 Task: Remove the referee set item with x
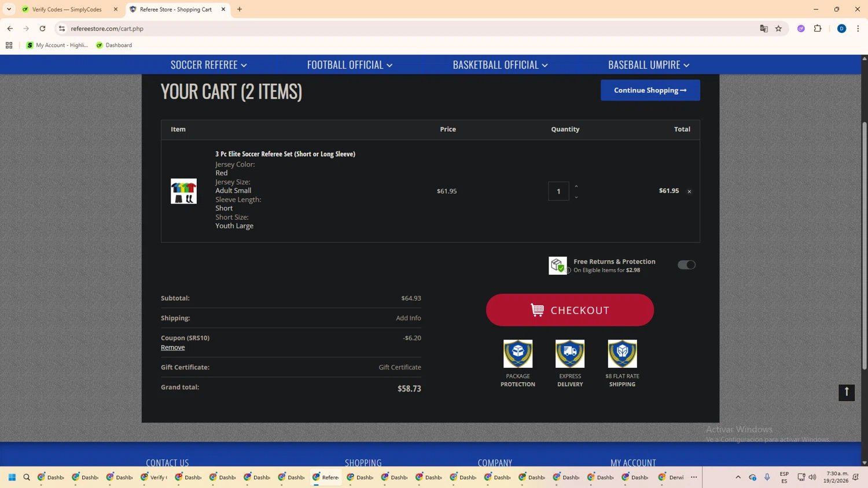pyautogui.click(x=689, y=191)
